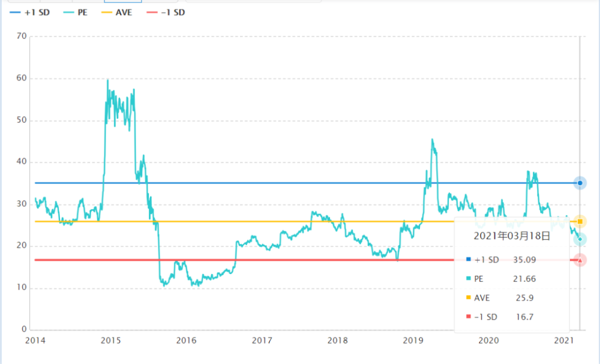
Task: Click the 2017 label on the x-axis
Action: pyautogui.click(x=262, y=340)
